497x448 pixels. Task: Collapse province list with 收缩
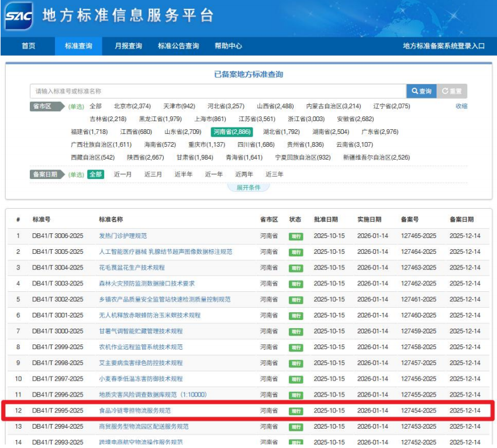click(461, 106)
